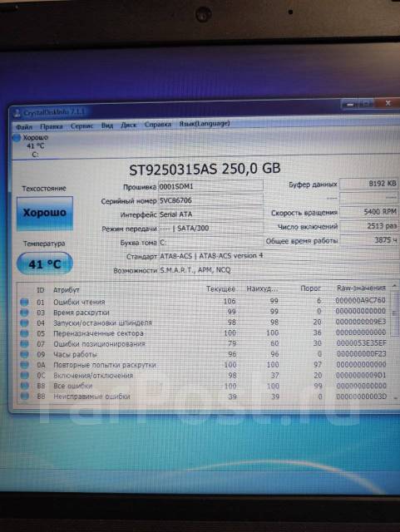Image resolution: width=400 pixels, height=532 pixels.
Task: Open the Файл menu
Action: [24, 127]
